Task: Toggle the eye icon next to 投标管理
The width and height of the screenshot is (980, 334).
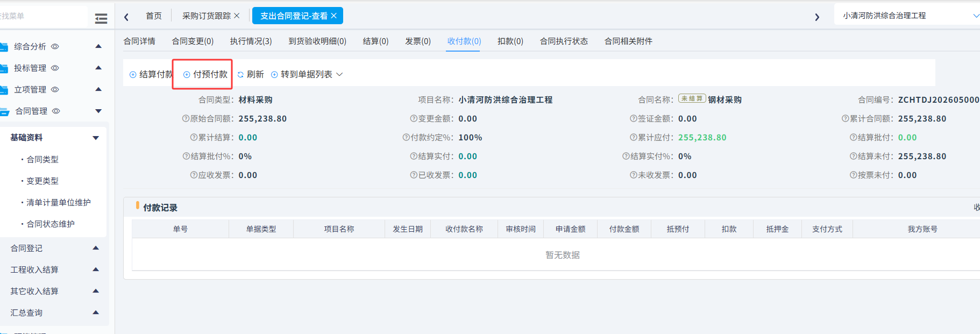Action: tap(55, 68)
